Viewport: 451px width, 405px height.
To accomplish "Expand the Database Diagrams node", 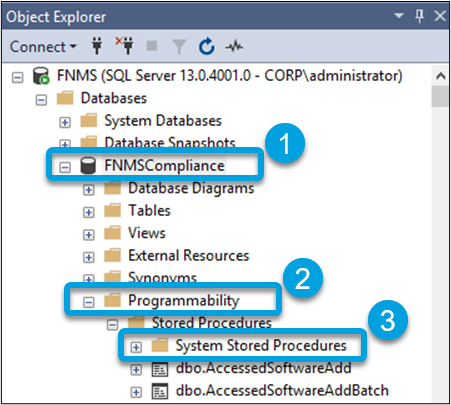I will coord(89,190).
